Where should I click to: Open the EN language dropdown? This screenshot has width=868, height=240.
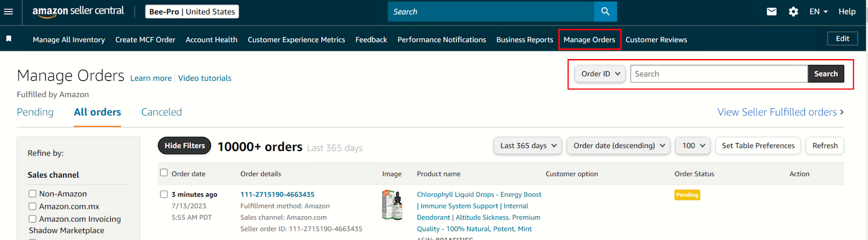click(818, 11)
